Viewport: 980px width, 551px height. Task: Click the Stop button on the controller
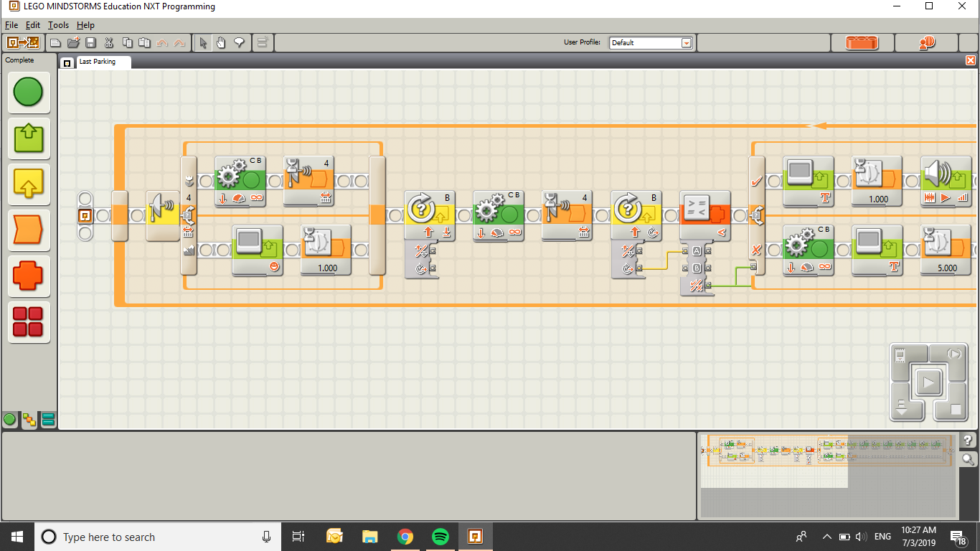(955, 410)
